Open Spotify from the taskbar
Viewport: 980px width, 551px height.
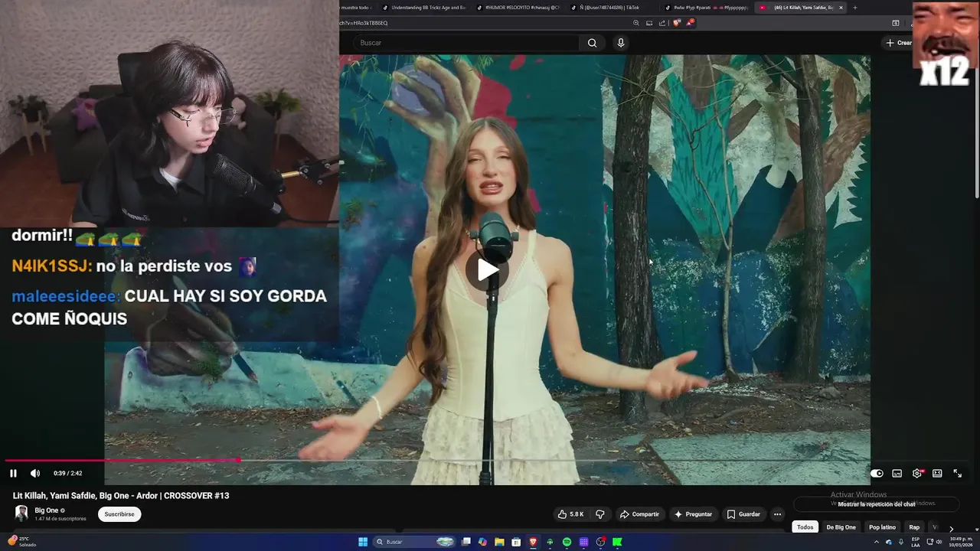(567, 542)
